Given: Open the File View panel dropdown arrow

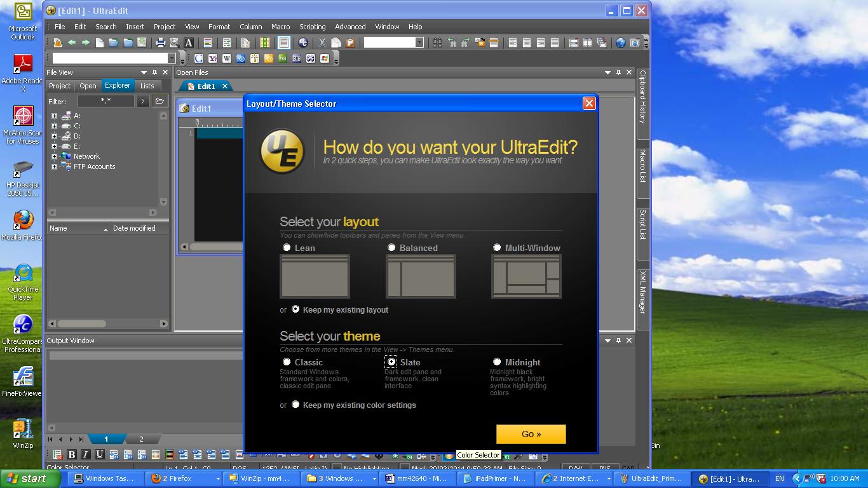Looking at the screenshot, I should coord(144,72).
